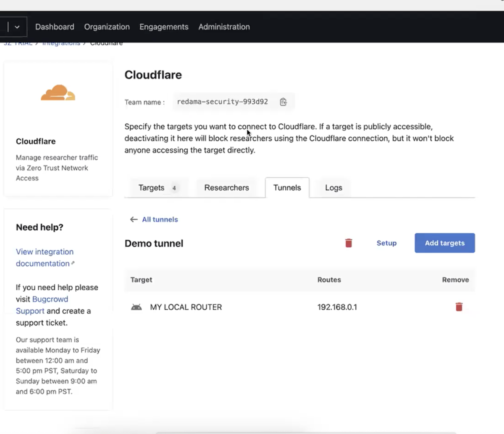Click the 192.168.0.1 route value
Screen dimensions: 504x434
(x=337, y=307)
